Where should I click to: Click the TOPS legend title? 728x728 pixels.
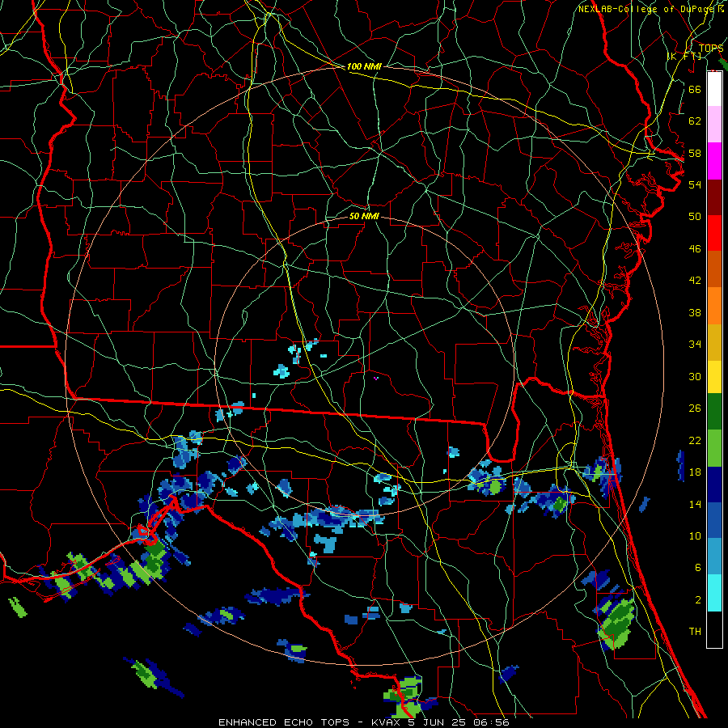[711, 49]
